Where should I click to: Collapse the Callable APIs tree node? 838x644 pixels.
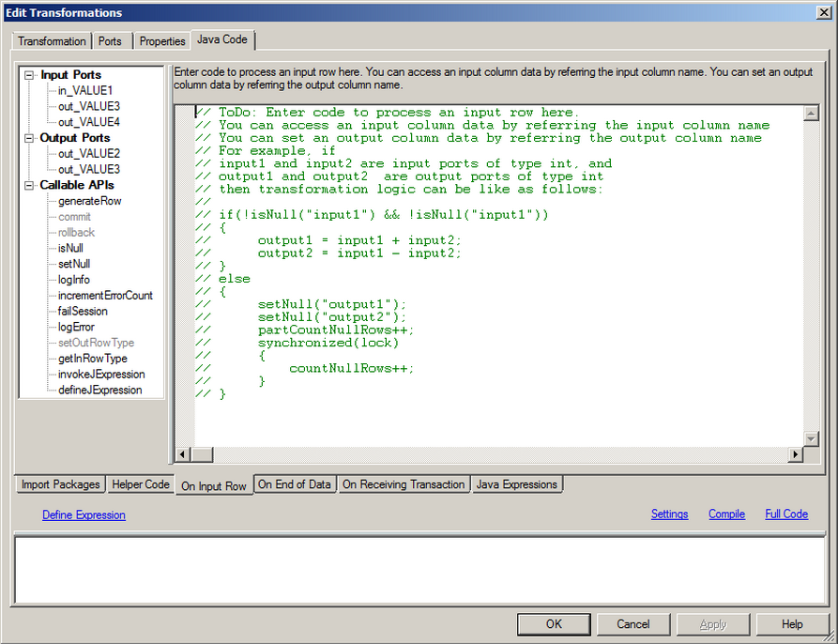click(x=30, y=185)
